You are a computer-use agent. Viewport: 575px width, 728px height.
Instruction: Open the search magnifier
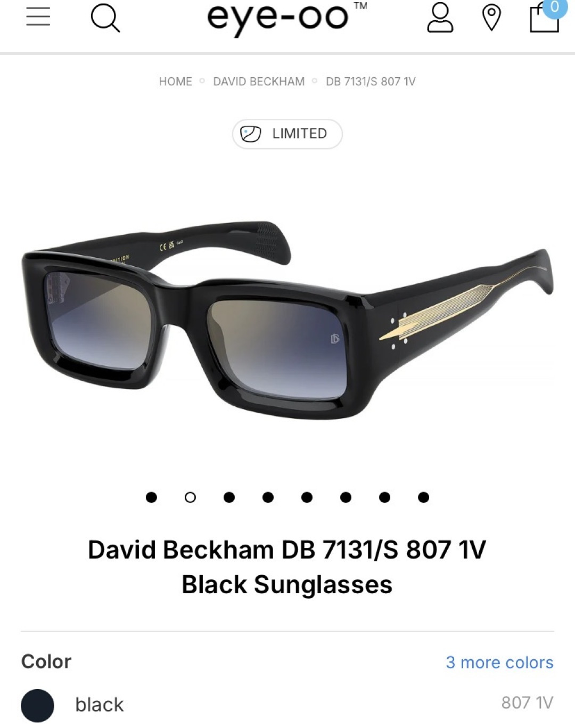[105, 18]
